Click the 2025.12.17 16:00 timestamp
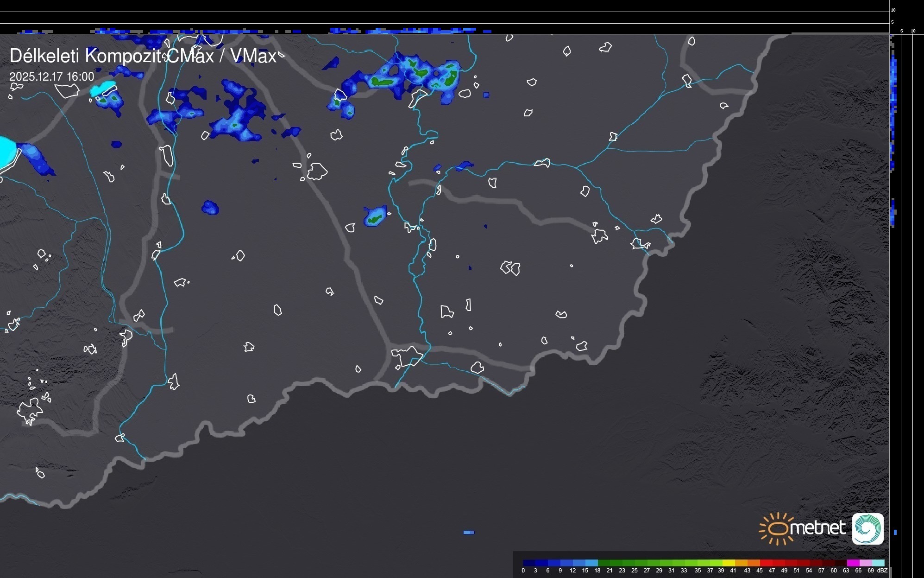The height and width of the screenshot is (578, 924). [51, 76]
